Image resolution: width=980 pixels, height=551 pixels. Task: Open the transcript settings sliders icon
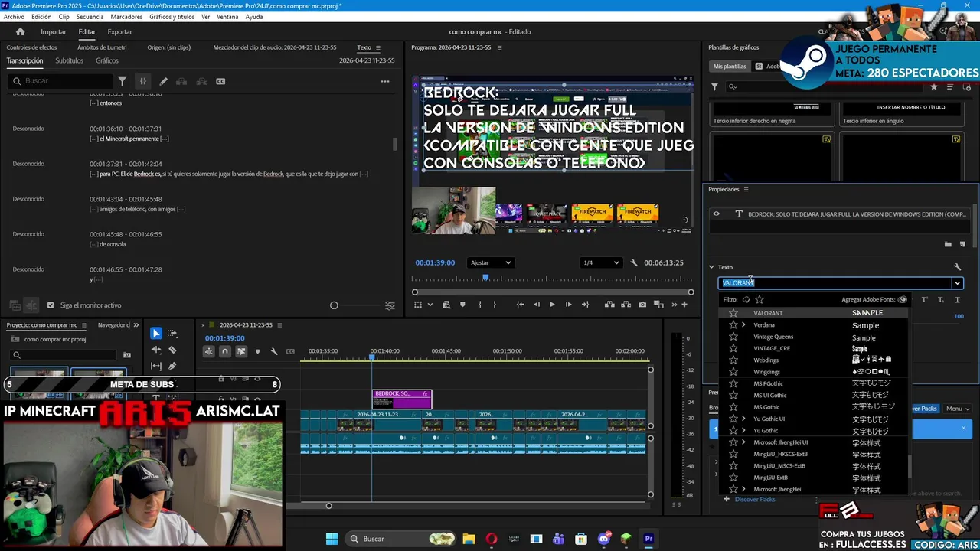pos(390,305)
